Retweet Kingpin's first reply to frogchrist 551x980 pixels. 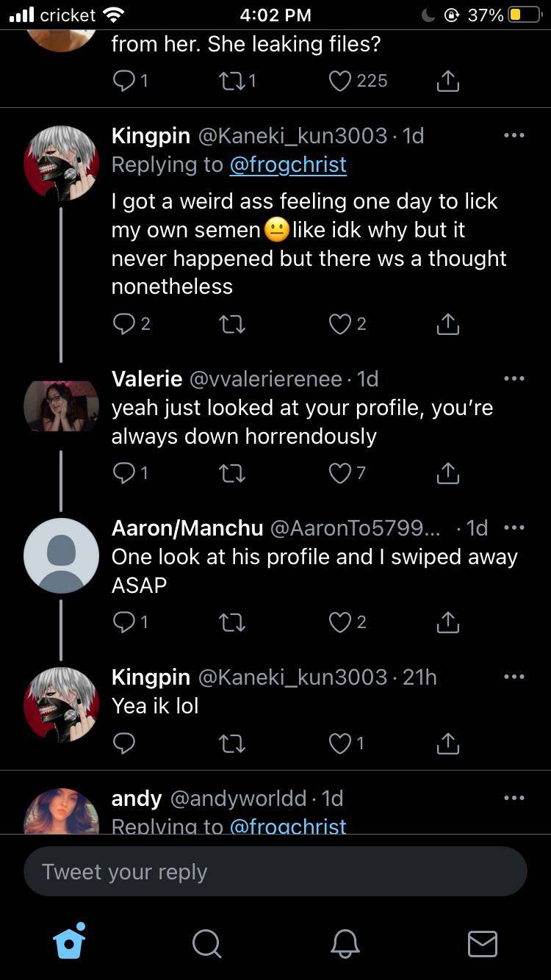[x=232, y=324]
